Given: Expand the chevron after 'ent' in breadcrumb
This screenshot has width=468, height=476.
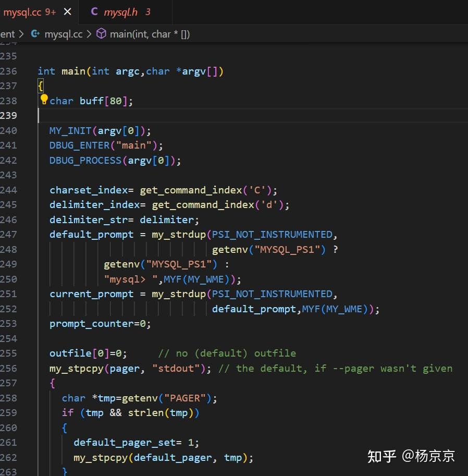Looking at the screenshot, I should click(21, 34).
